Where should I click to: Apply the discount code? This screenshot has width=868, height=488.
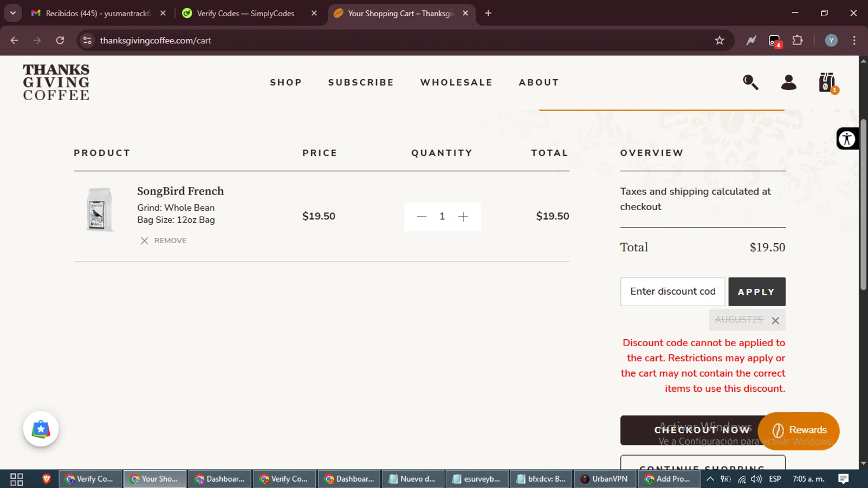pos(756,292)
